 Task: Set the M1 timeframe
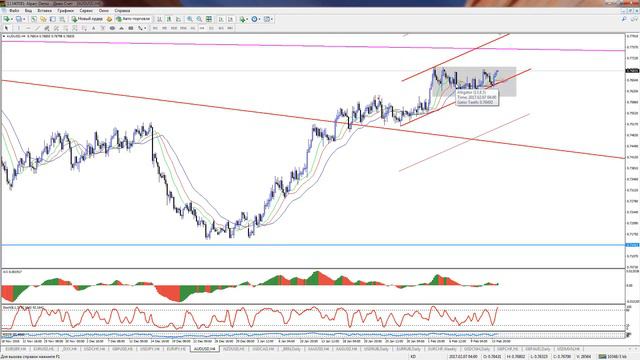pos(155,28)
